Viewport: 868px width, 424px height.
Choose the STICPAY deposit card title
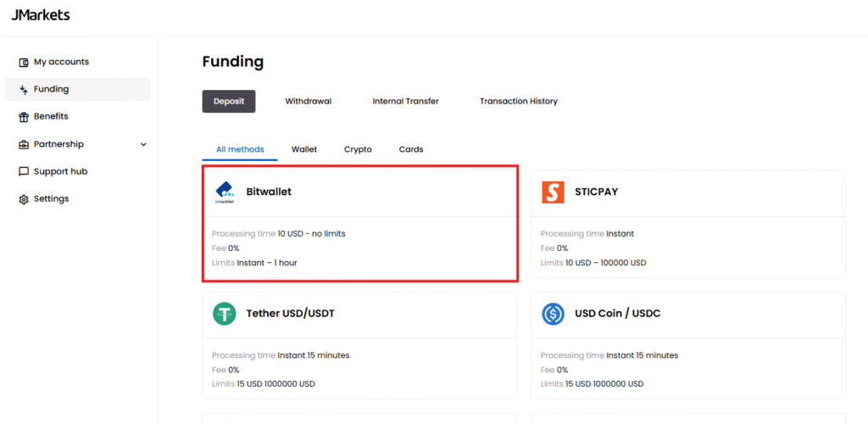point(597,192)
